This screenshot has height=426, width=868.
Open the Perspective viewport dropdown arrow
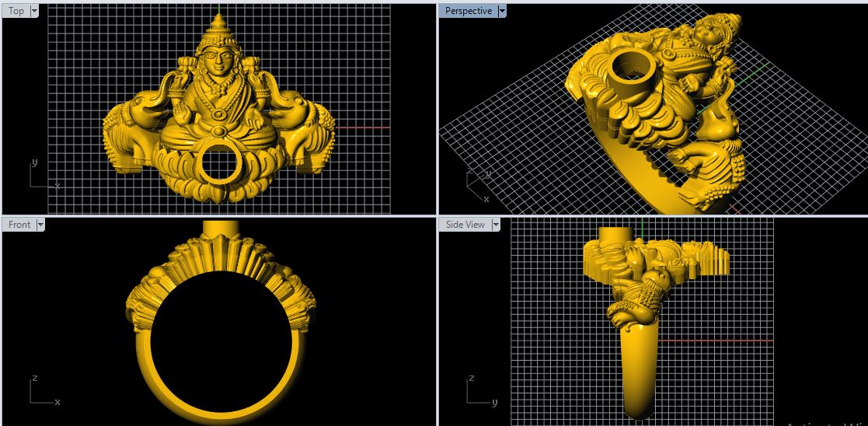click(x=502, y=11)
